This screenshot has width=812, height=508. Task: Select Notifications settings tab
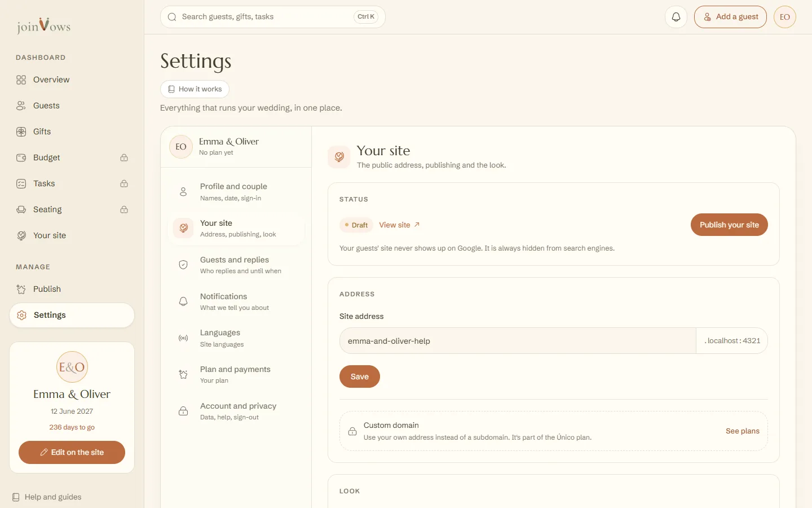[236, 301]
